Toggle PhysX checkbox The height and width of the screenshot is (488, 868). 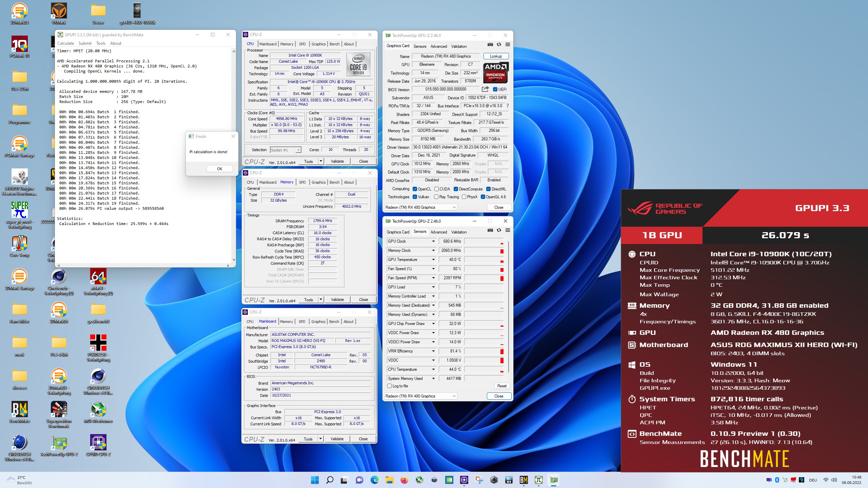point(464,197)
